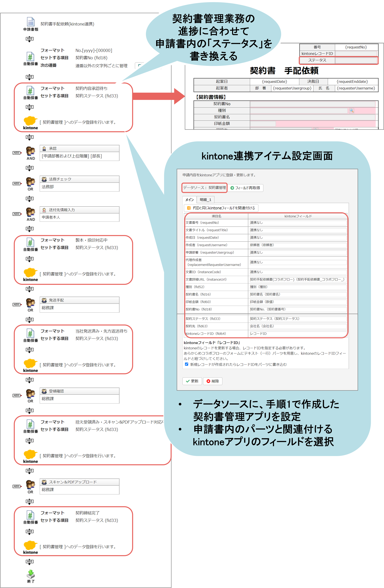Click the side ADD arrow beside the 承認 step
The width and height of the screenshot is (384, 588).
tap(17, 153)
